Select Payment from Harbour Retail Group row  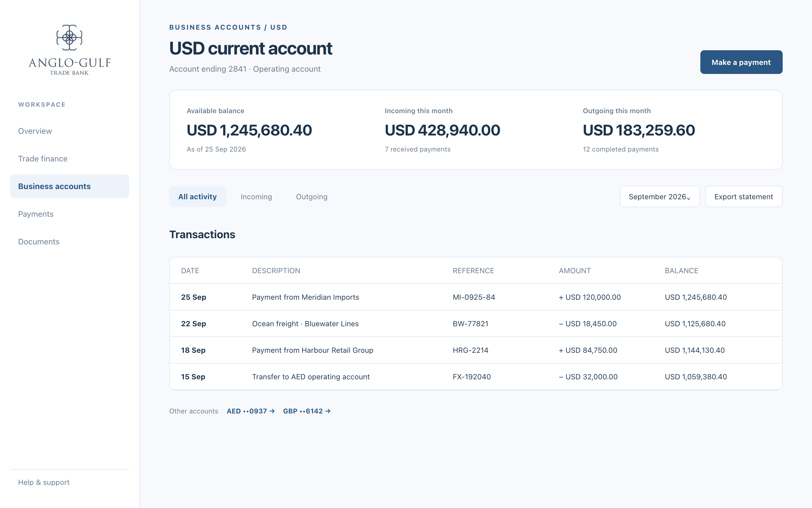[476, 350]
